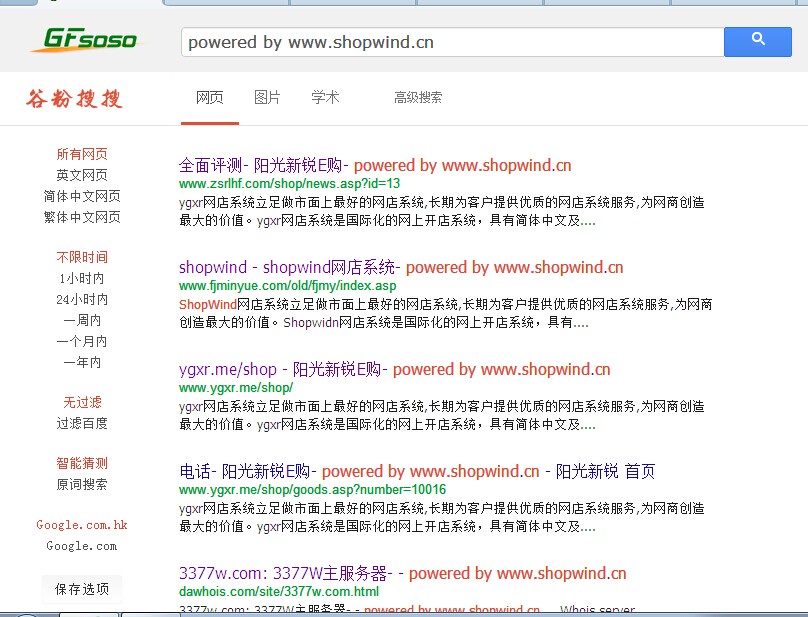Viewport: 808px width, 617px height.
Task: Limit results to 1小时内
Action: [x=82, y=278]
